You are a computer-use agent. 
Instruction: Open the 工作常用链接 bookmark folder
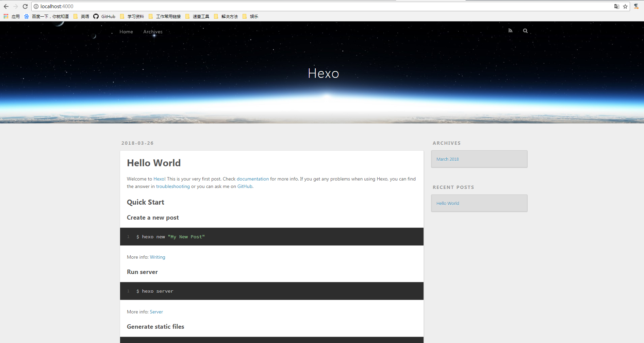165,16
